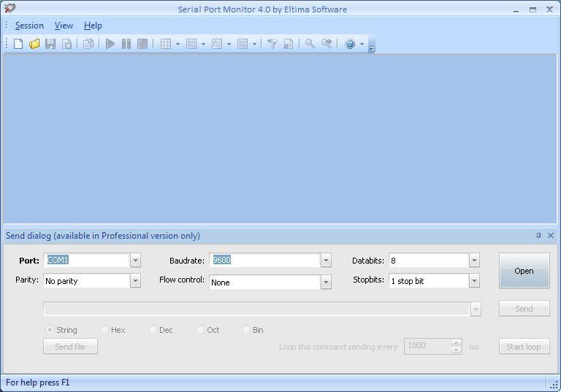Increase loop interval with the up spinner
The image size is (561, 392).
456,342
